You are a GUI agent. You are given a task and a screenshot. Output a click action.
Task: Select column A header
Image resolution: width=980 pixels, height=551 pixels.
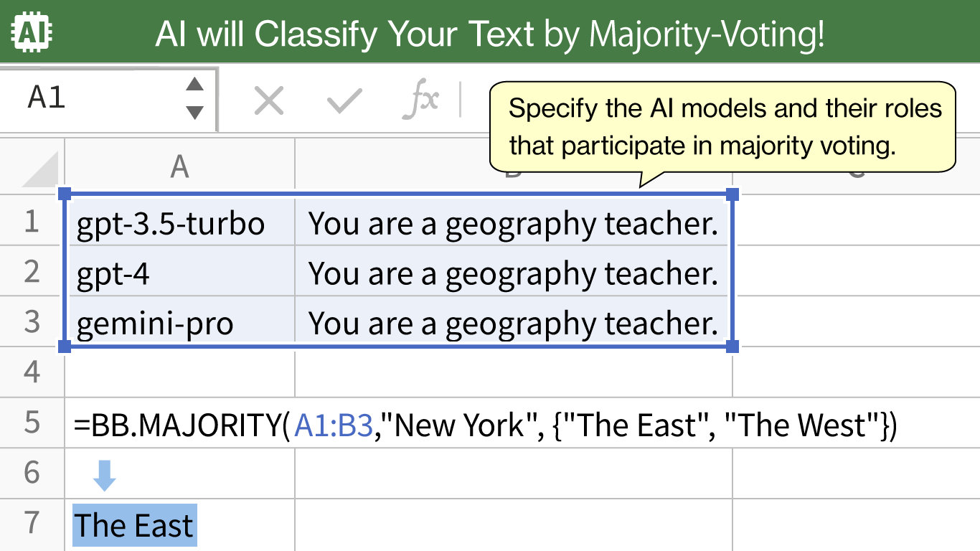[179, 166]
